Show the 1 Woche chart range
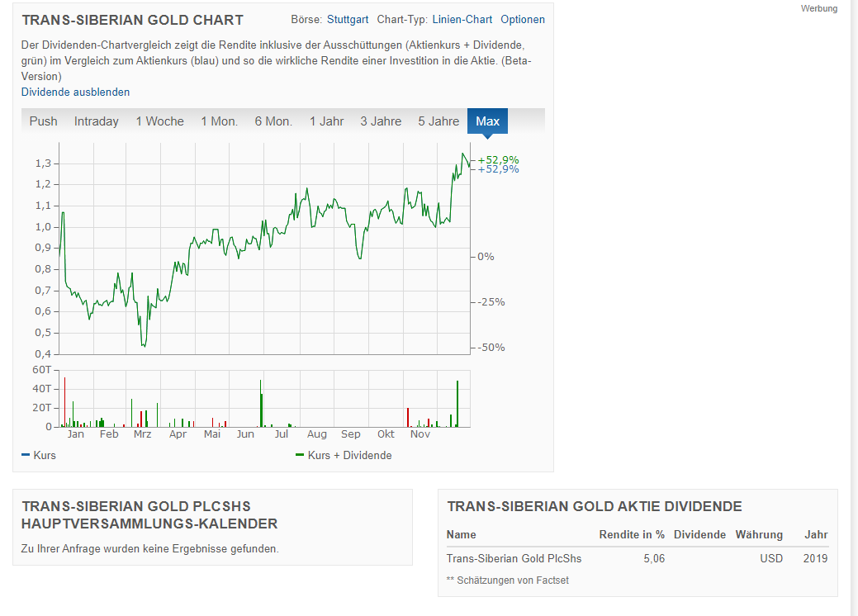 pos(159,121)
